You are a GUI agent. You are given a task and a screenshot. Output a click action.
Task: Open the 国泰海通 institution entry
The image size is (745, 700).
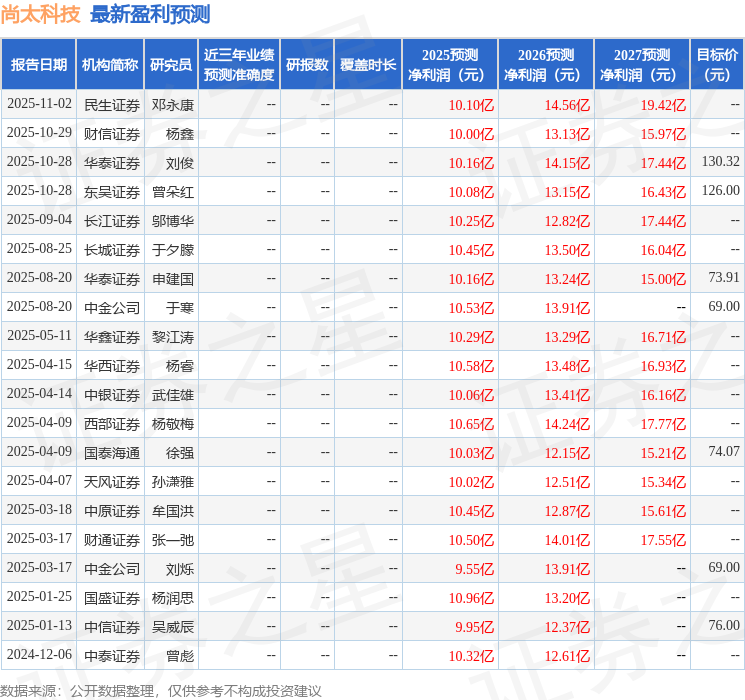point(112,452)
